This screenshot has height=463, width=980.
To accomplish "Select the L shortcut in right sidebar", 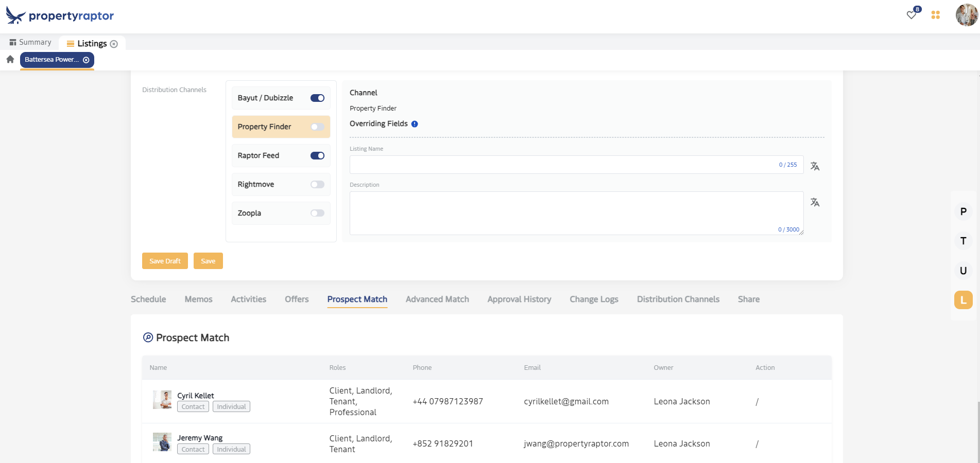I will point(963,300).
